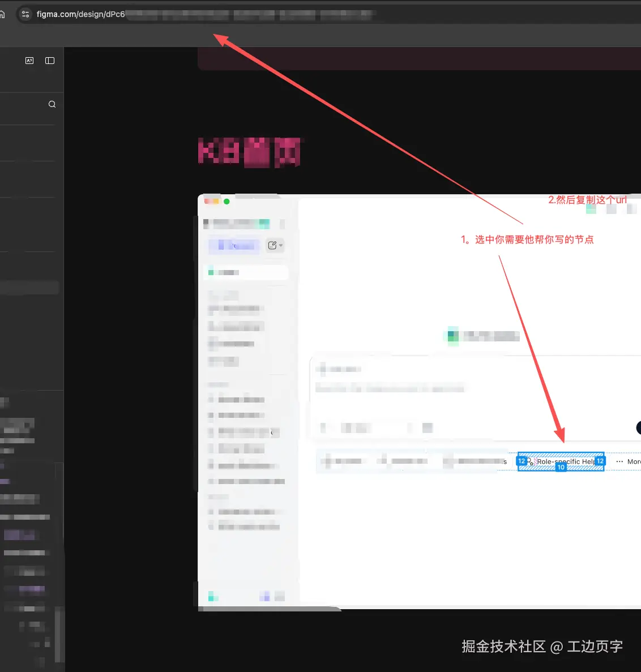The image size is (641, 672).
Task: Click the More ellipsis icon in the mockup
Action: pos(619,461)
